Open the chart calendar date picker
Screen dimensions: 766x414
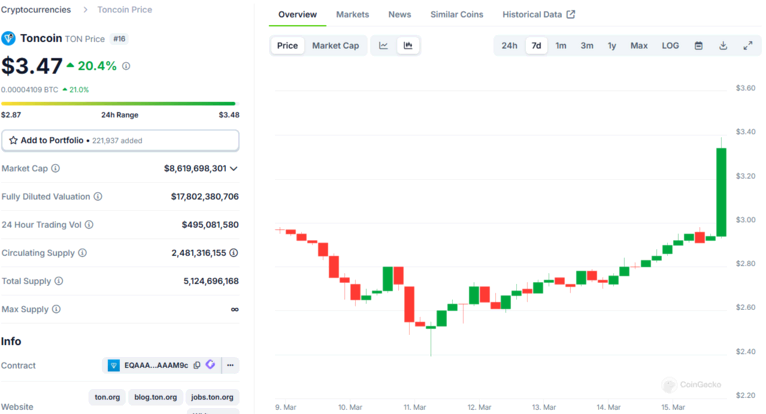click(x=698, y=46)
